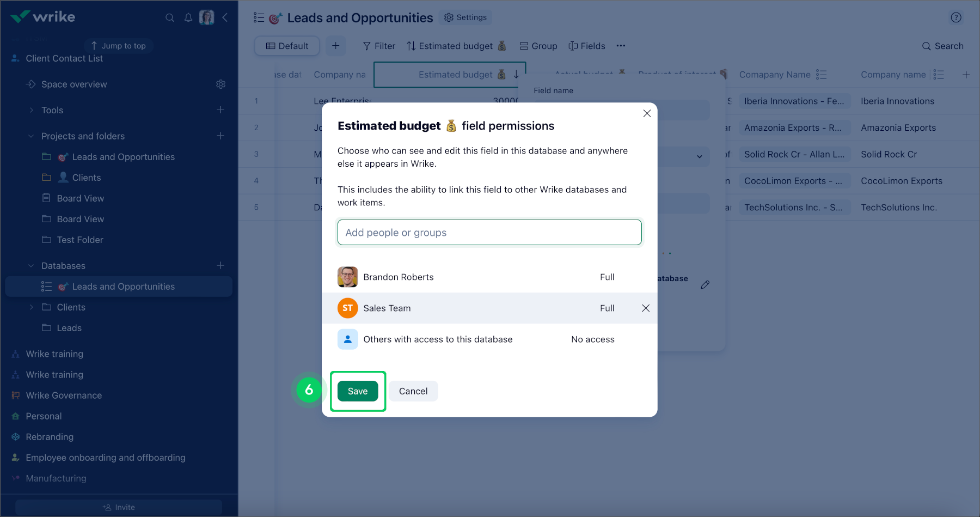Open the Test Folder

click(80, 240)
